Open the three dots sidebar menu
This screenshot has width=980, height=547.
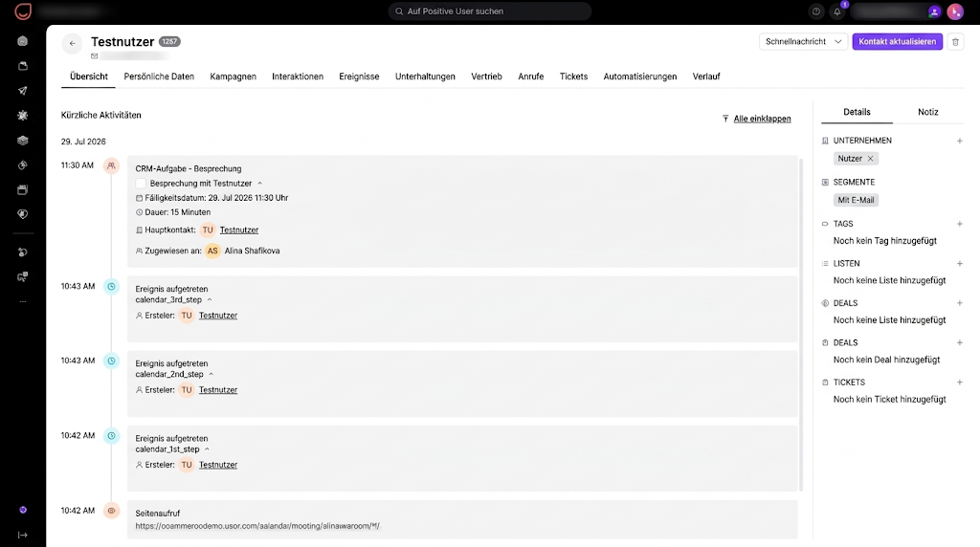tap(23, 301)
